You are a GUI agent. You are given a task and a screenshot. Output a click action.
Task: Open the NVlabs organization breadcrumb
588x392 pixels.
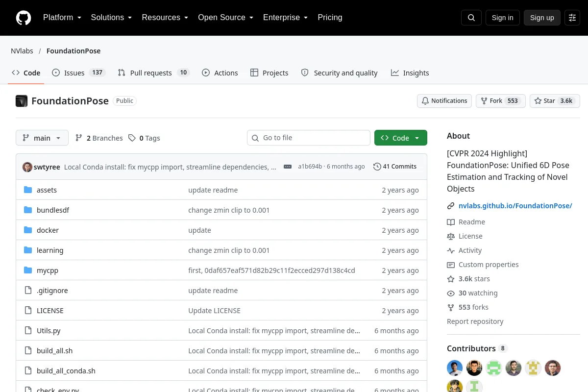click(x=22, y=51)
